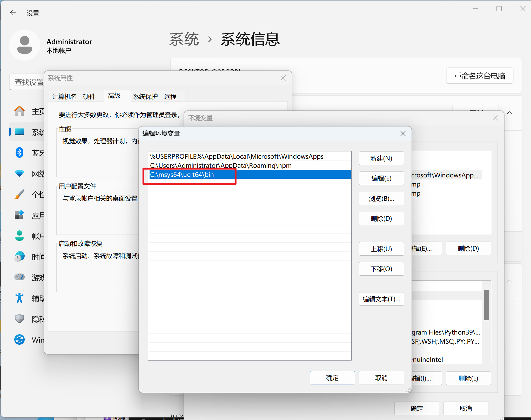Close the Environment Variables window
The width and height of the screenshot is (531, 420).
(x=495, y=118)
